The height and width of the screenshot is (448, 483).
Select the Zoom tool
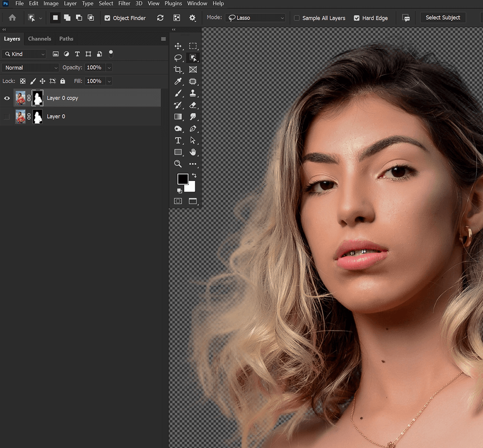coord(178,164)
